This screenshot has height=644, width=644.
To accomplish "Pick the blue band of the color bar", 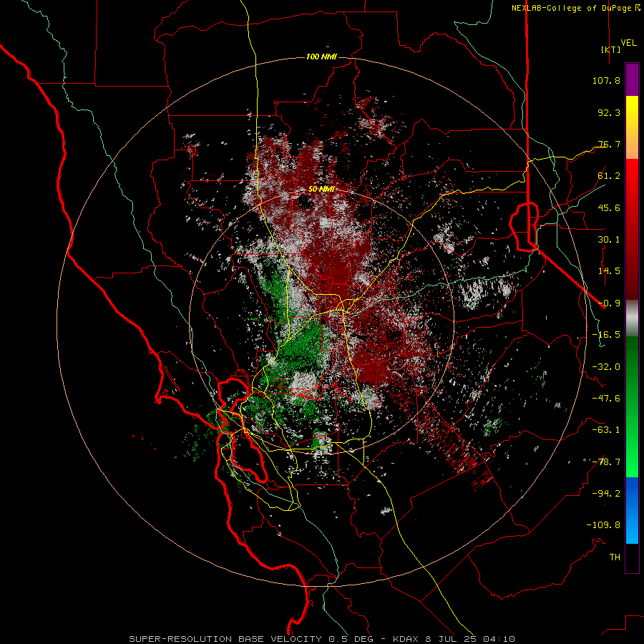I will pos(632,510).
